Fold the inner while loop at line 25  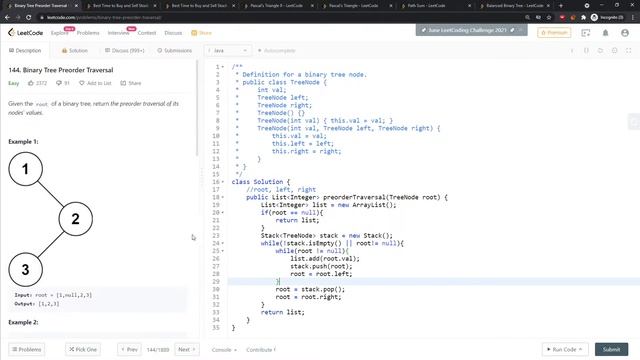tap(223, 251)
